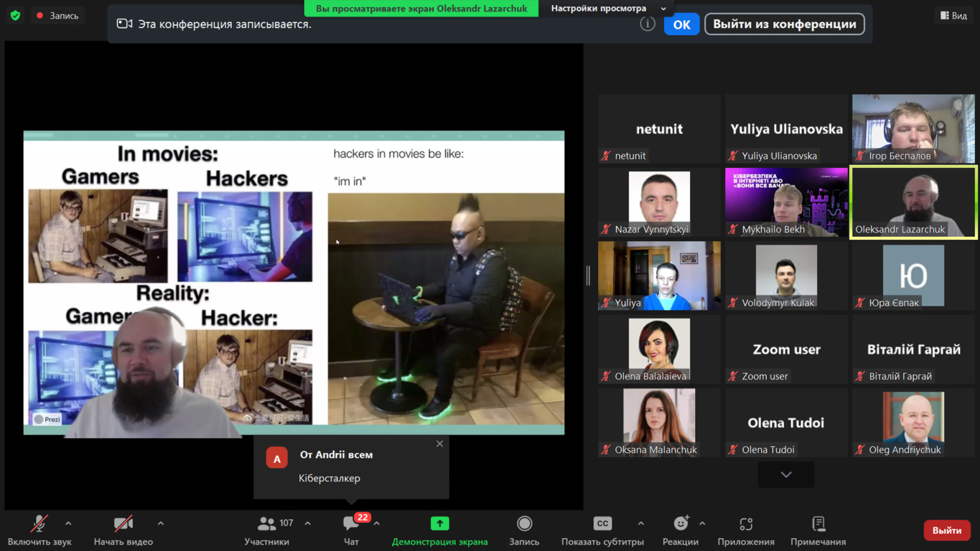Select Oleksandr Lazarchuk speaker tile
The image size is (980, 551).
[x=913, y=202]
